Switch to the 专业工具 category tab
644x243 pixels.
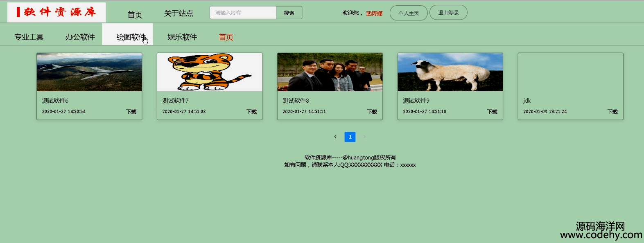pos(29,37)
